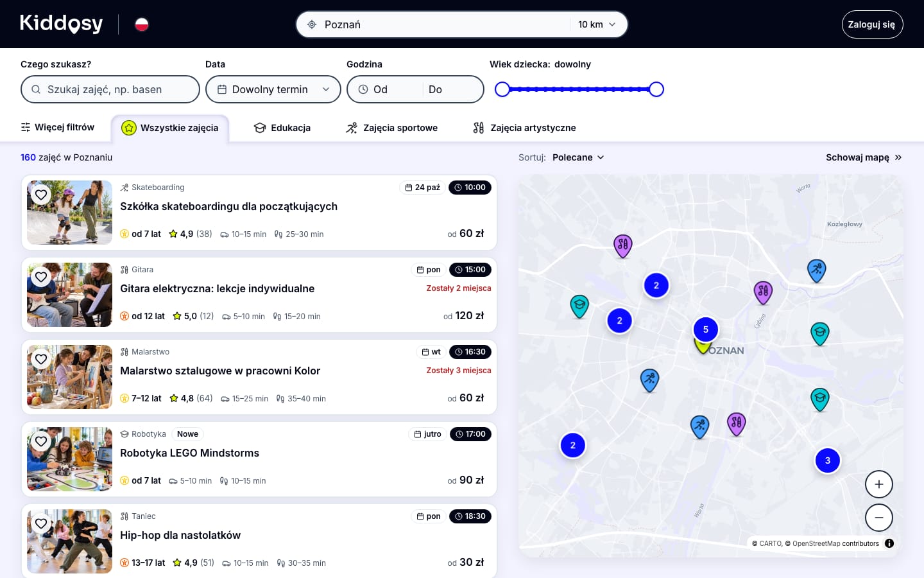Click the Do end time field
Viewport: 924px width, 578px height.
[452, 89]
